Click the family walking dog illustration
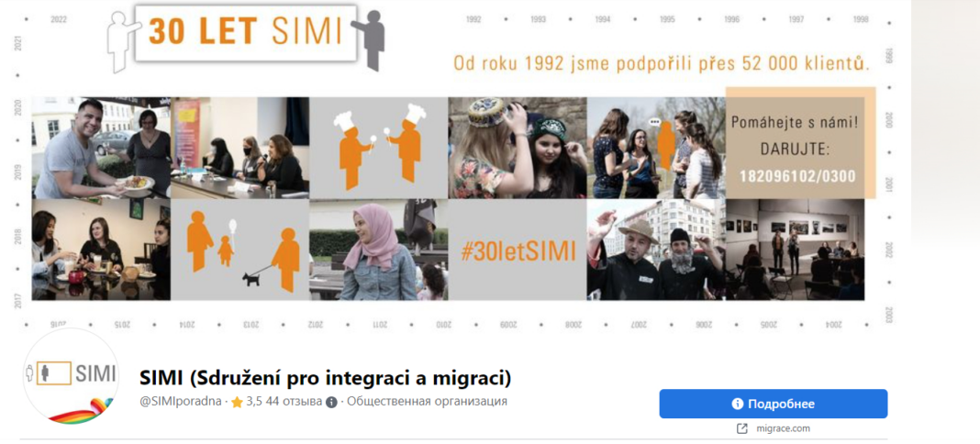Image resolution: width=980 pixels, height=444 pixels. pos(240,250)
